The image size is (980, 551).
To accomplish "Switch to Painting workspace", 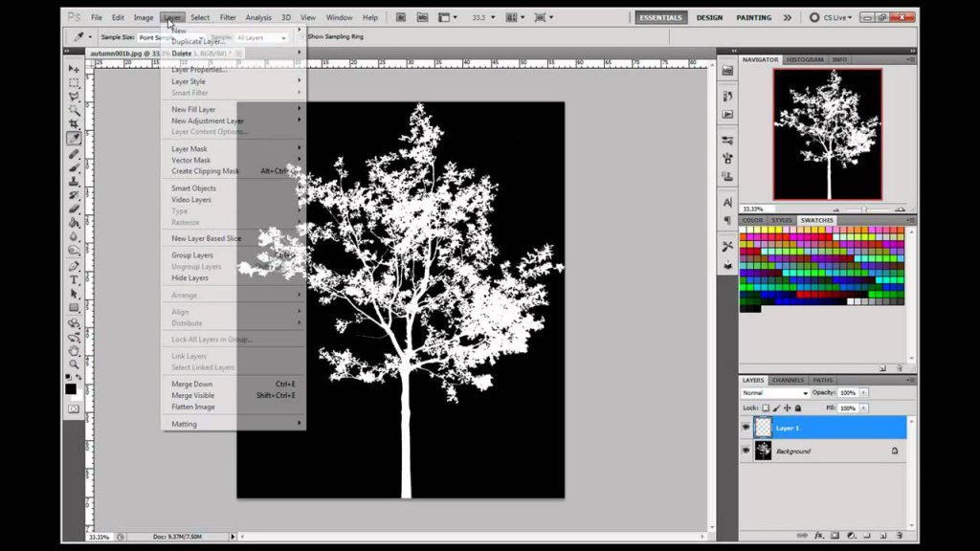I will [x=754, y=17].
